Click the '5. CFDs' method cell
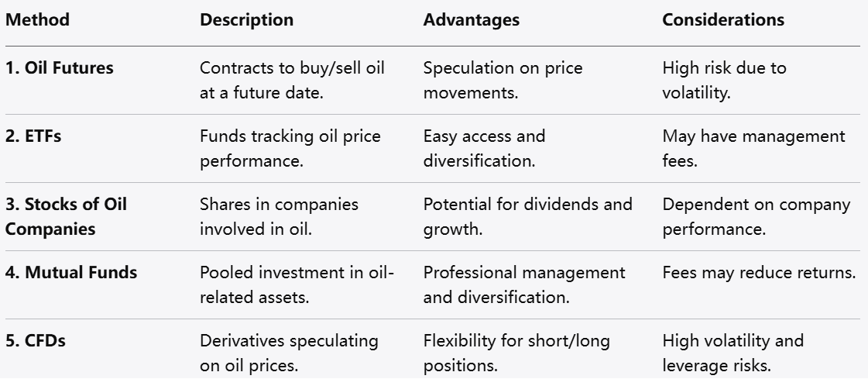 pyautogui.click(x=35, y=341)
